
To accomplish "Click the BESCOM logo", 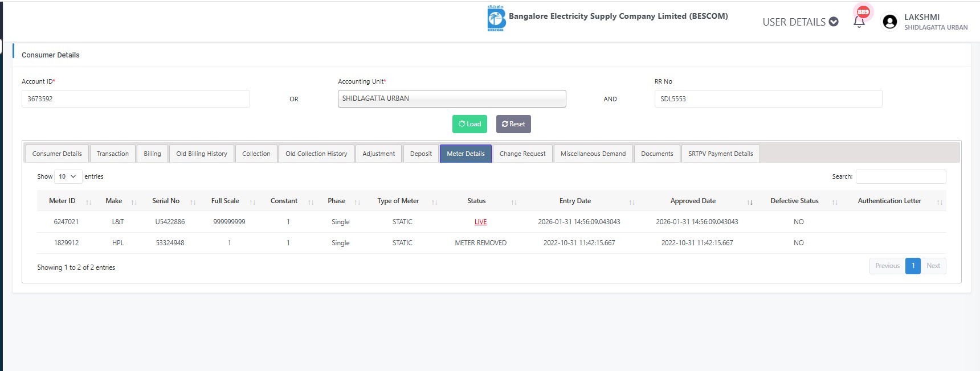I will pyautogui.click(x=496, y=18).
